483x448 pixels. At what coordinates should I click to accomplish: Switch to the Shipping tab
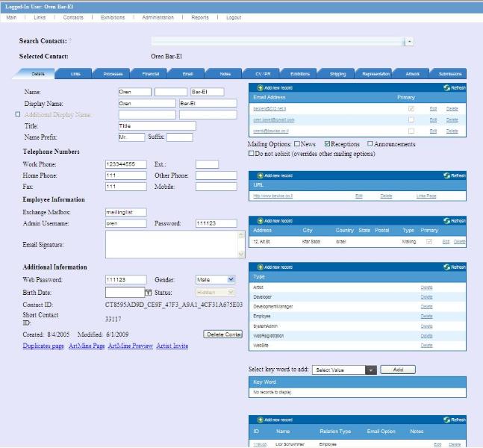coord(337,74)
